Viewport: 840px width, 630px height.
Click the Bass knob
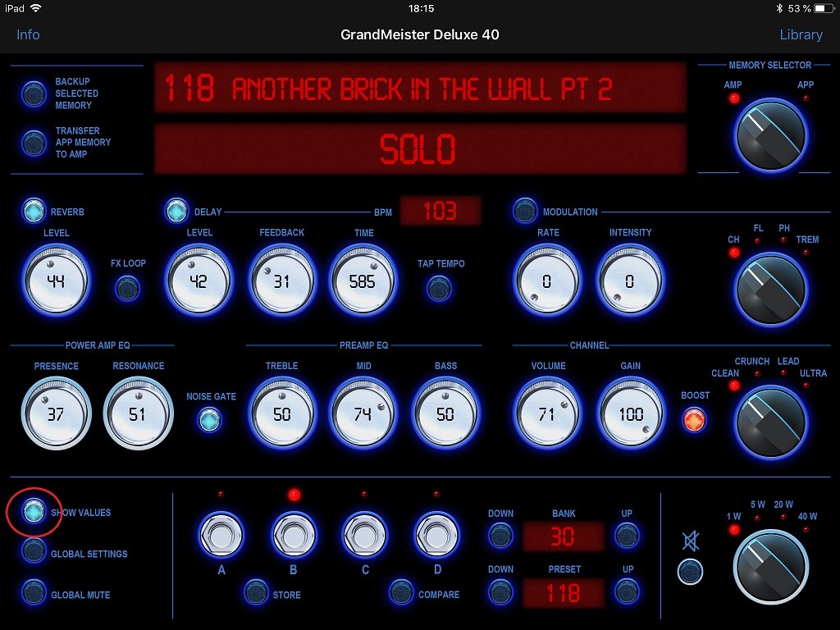(x=445, y=413)
